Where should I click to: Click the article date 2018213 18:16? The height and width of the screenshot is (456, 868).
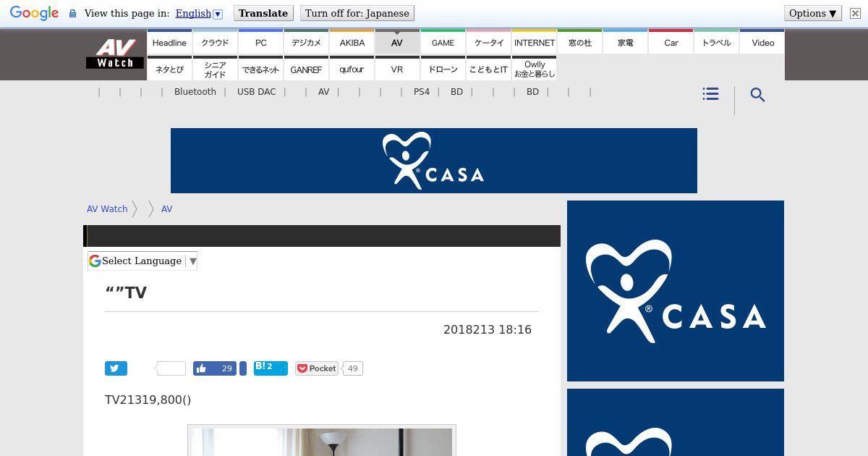488,329
